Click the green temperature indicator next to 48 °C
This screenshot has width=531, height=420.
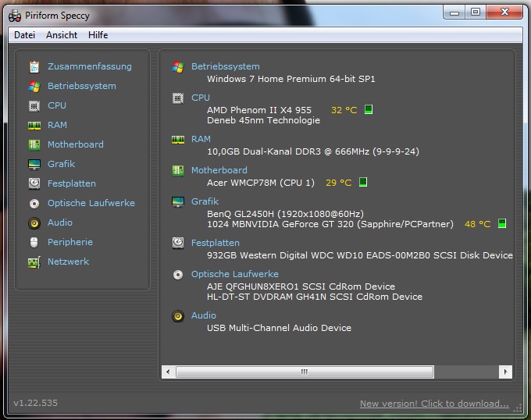502,223
